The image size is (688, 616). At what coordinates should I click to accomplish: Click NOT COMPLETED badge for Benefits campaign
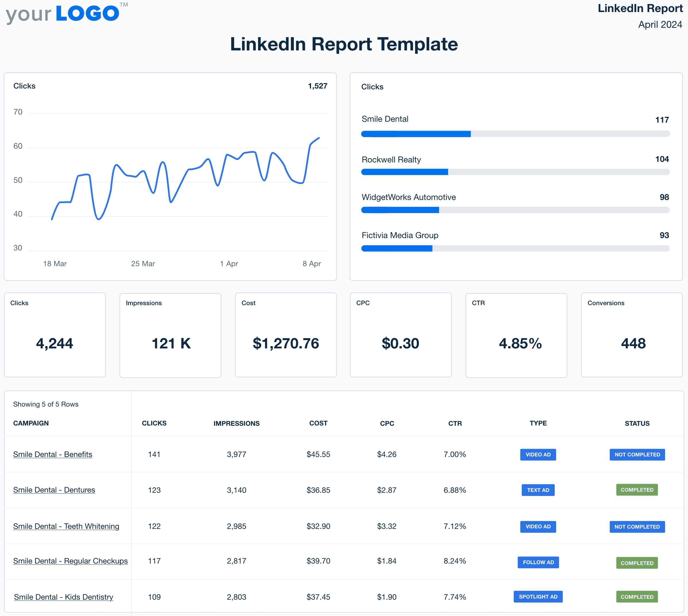coord(637,454)
